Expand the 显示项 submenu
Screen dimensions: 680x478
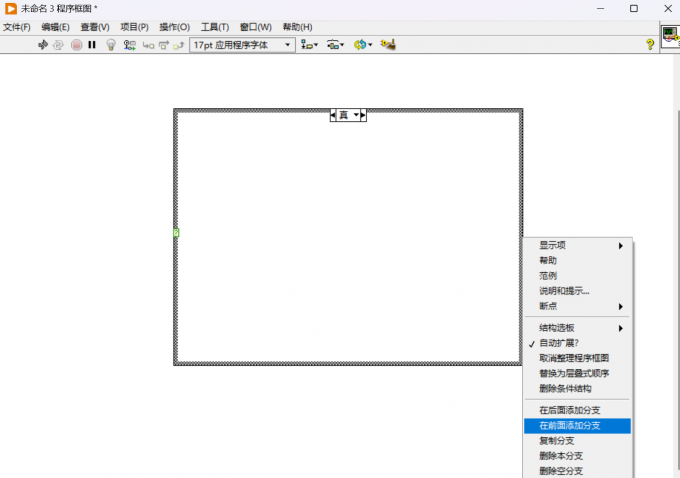(577, 246)
